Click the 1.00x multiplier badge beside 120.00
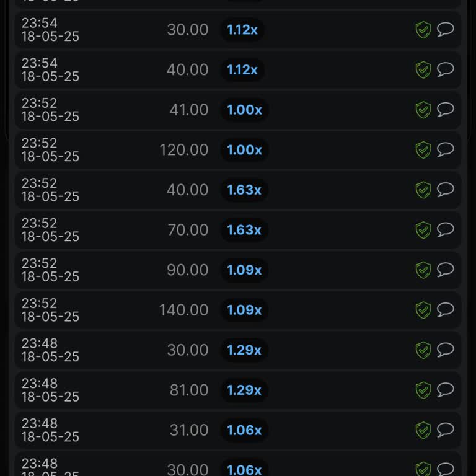Screen dimensions: 476x476 coord(244,150)
